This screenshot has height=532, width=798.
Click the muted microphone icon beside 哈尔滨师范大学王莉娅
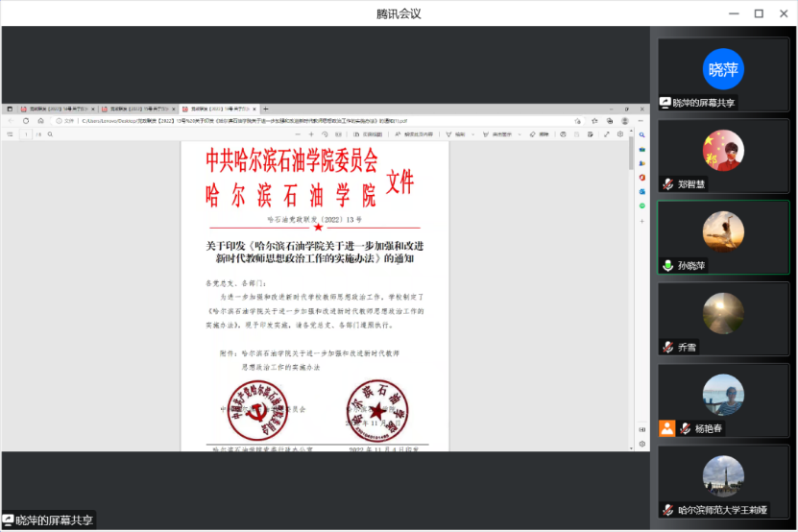click(x=667, y=510)
